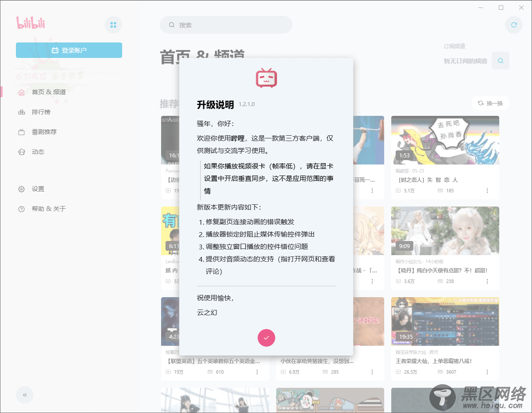Click the title 王者荣耀大仙，上单恶霸猪八戒
The image size is (532, 413).
coord(434,361)
